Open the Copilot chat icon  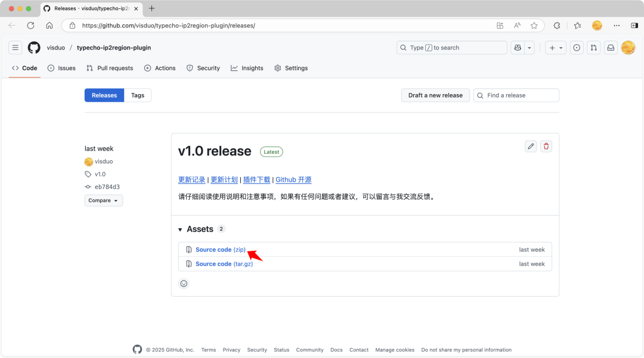518,48
